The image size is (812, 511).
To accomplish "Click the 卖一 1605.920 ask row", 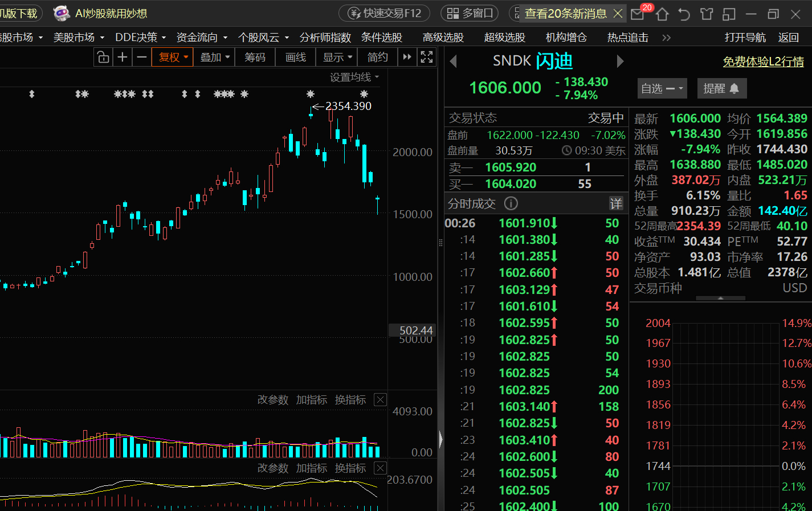I will pos(536,167).
